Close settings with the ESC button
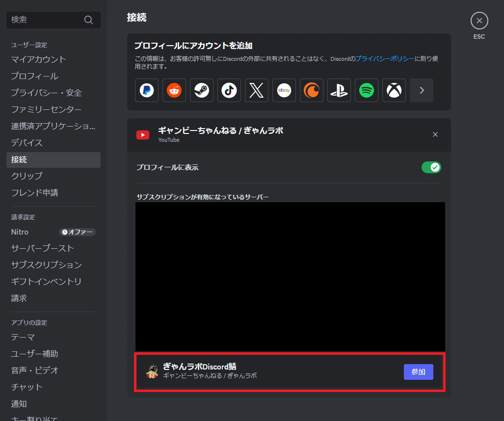 pos(479,20)
